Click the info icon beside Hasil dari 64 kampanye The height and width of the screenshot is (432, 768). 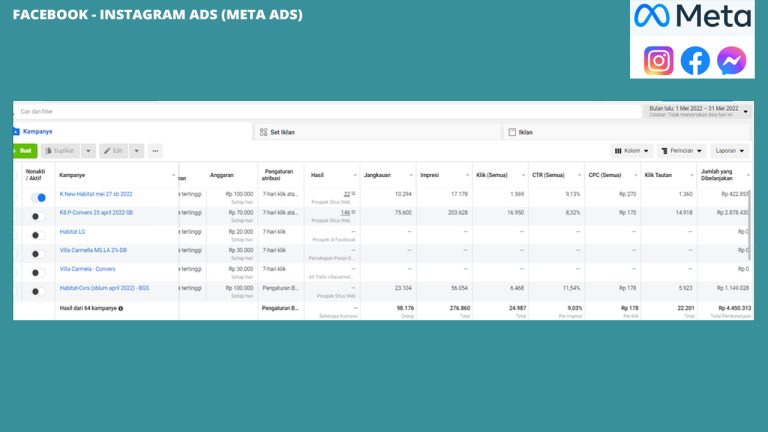tap(121, 308)
